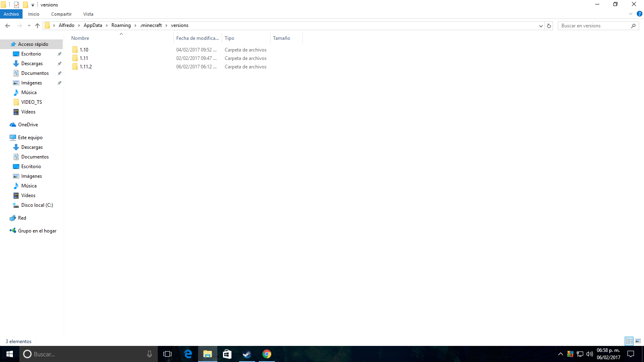Select the 1.11 folder icon
644x362 pixels.
[75, 58]
